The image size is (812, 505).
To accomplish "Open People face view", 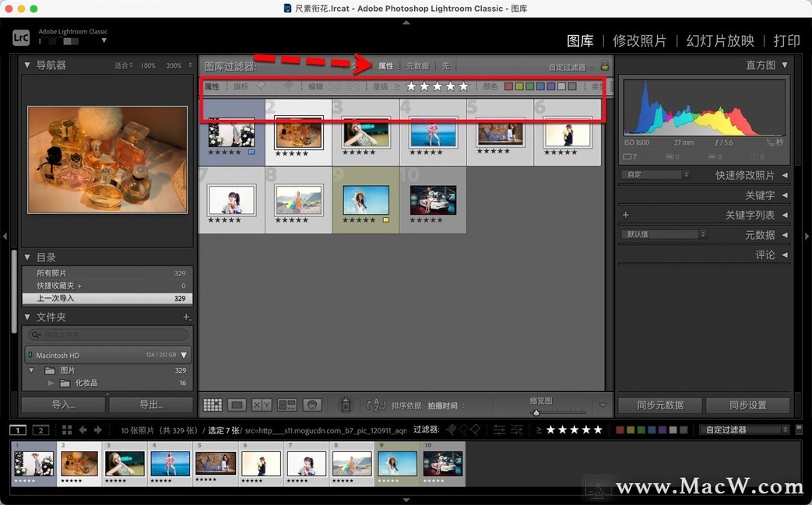I will click(313, 405).
